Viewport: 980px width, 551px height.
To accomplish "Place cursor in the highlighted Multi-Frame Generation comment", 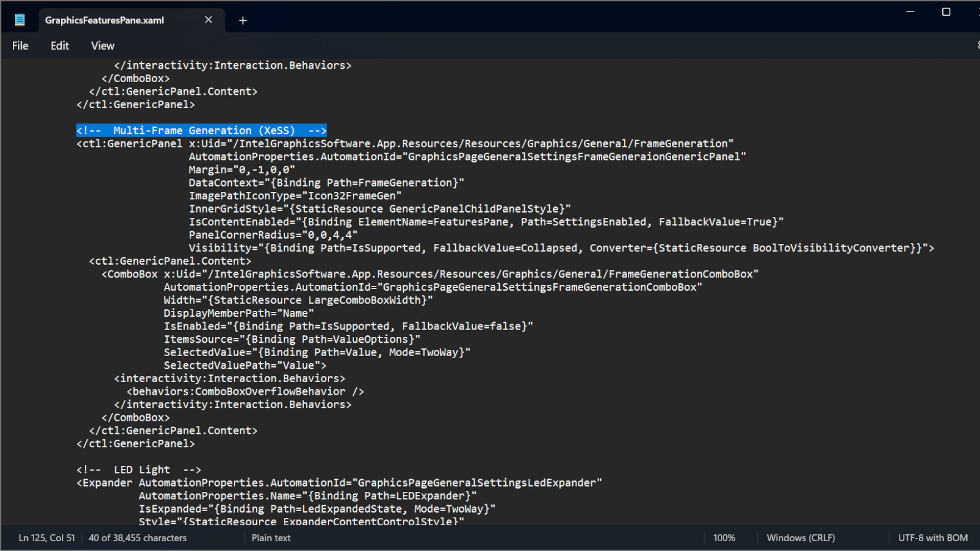I will pyautogui.click(x=202, y=131).
